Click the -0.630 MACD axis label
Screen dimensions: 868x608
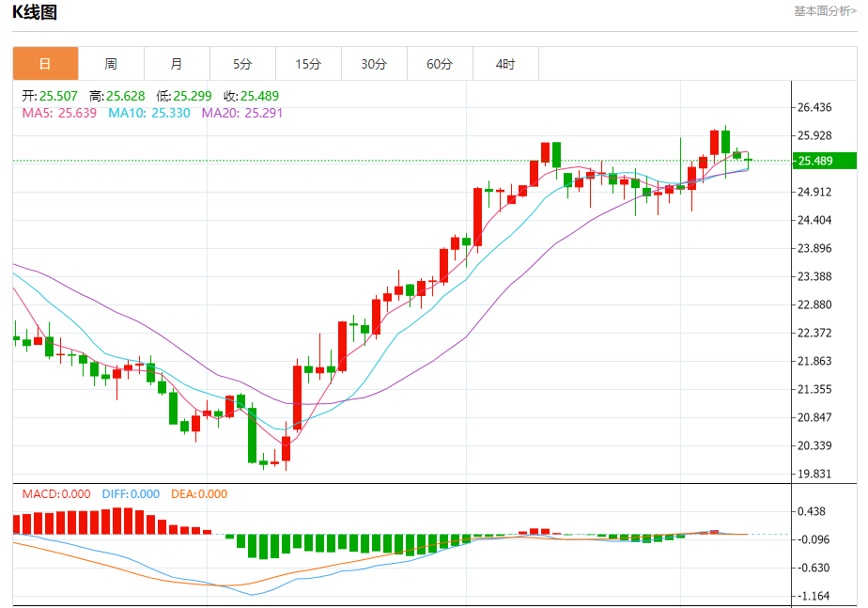pyautogui.click(x=814, y=569)
